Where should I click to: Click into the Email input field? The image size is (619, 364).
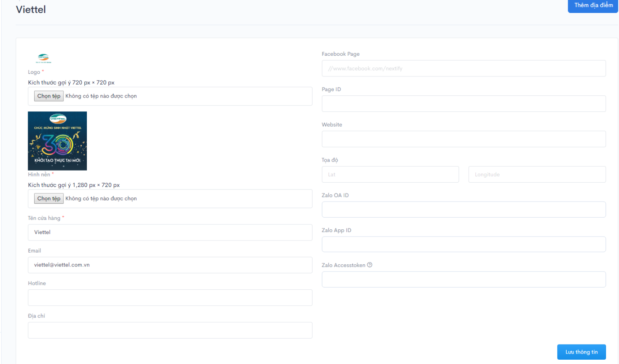170,265
